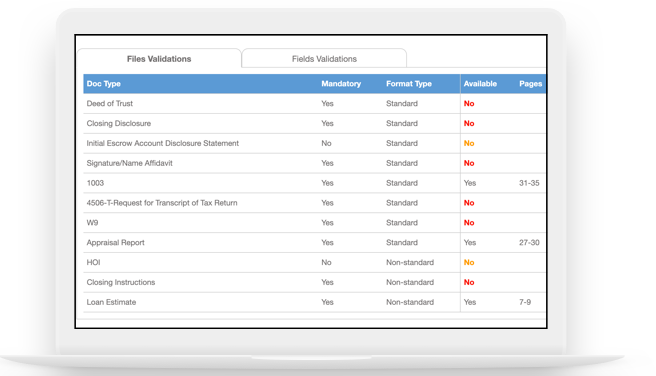Click Mandatory Yes for Loan Estimate
656x376 pixels.
[327, 302]
